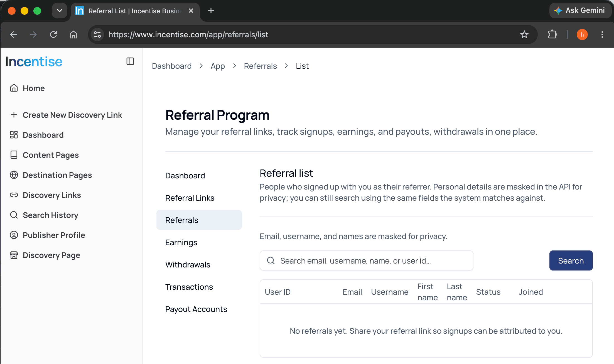Image resolution: width=614 pixels, height=364 pixels.
Task: Reload the page
Action: 53,35
